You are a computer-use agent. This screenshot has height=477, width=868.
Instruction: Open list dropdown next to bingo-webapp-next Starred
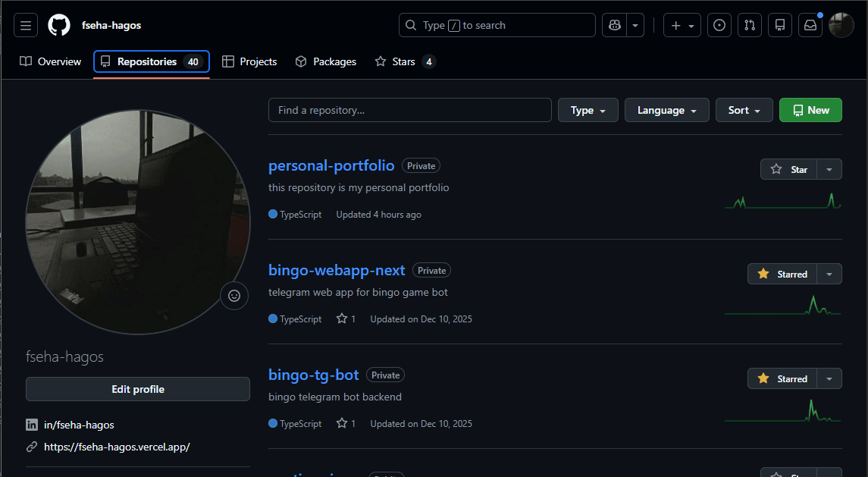tap(829, 275)
